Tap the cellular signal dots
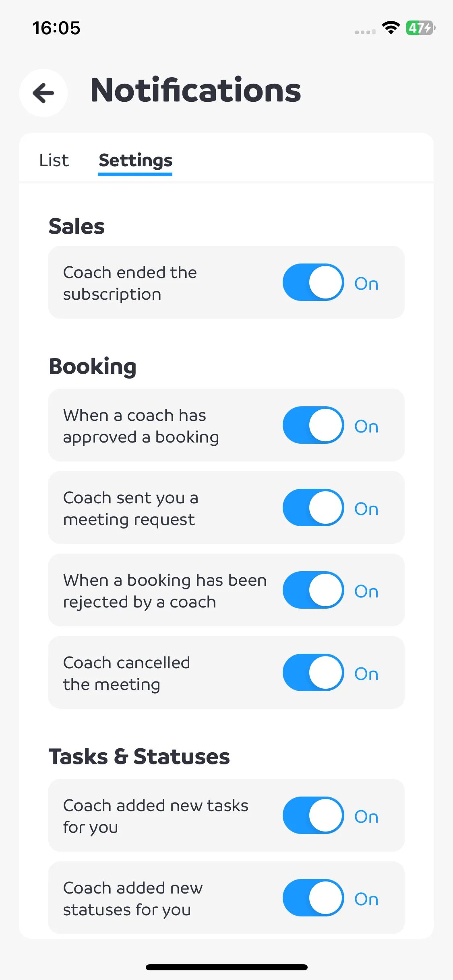 365,32
